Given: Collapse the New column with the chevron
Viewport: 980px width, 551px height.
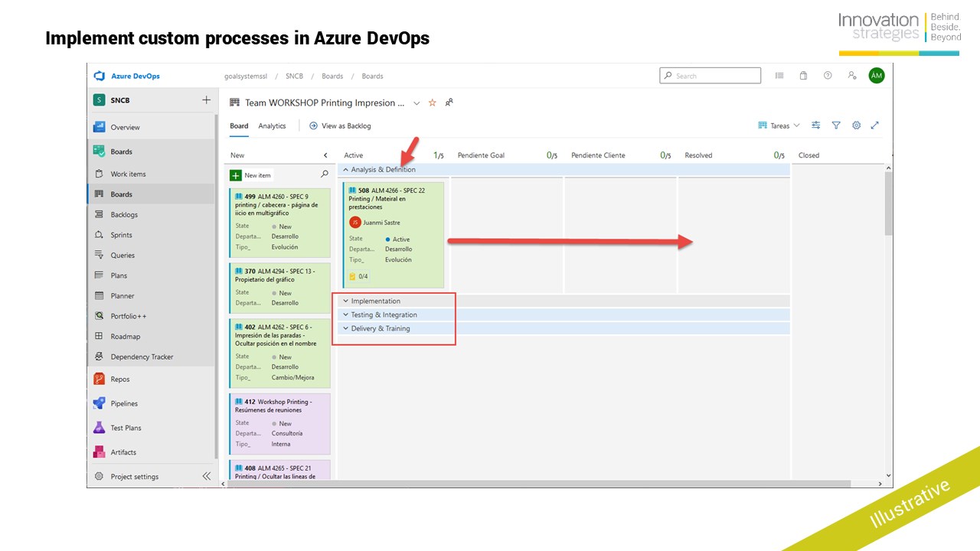Looking at the screenshot, I should coord(325,155).
